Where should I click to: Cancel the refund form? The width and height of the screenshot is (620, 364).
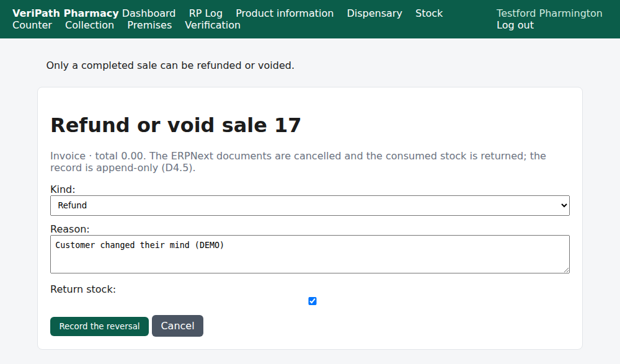coord(177,326)
